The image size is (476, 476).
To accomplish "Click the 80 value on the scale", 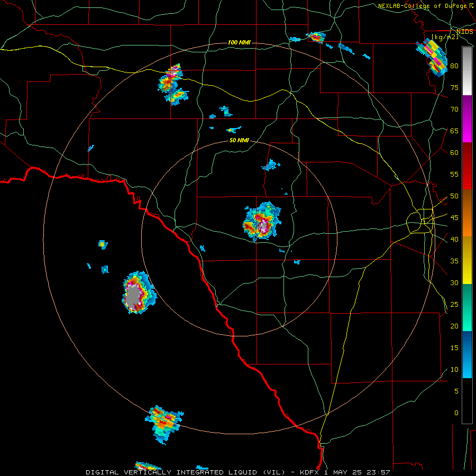I will (454, 66).
